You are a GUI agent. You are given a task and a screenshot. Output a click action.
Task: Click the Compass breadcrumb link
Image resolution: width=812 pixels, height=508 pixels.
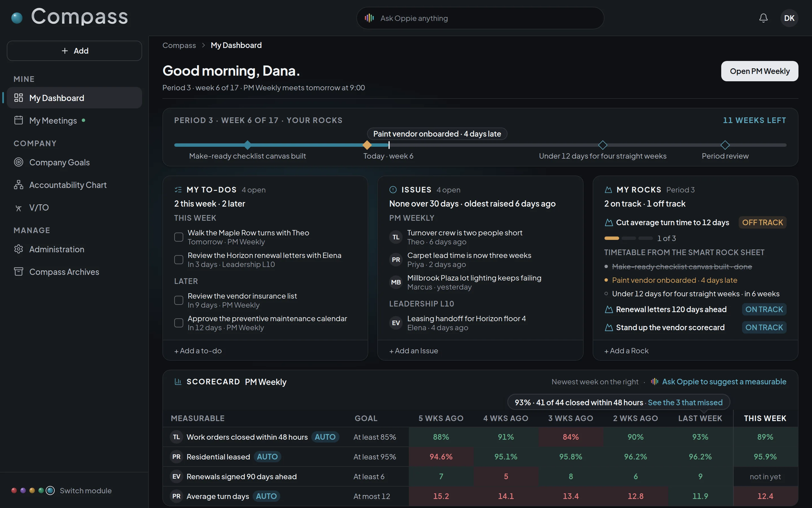pos(179,45)
